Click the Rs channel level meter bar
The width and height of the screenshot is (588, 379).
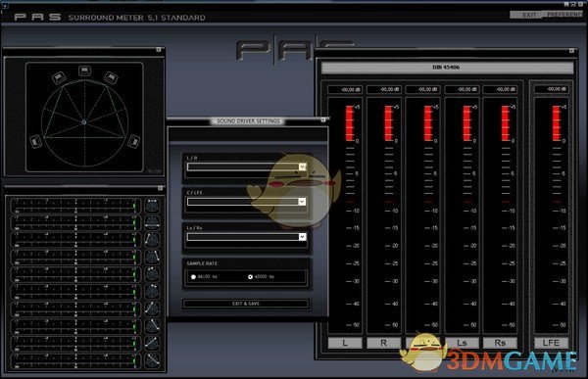500,215
